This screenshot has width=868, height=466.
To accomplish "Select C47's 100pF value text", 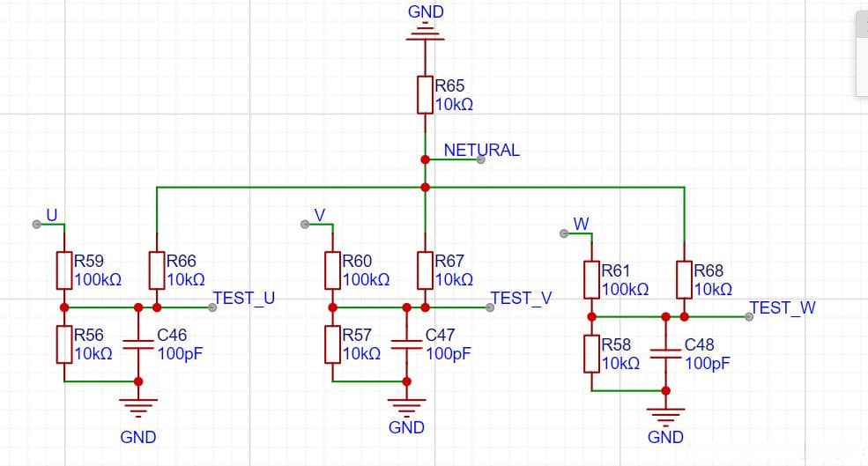I will click(449, 353).
